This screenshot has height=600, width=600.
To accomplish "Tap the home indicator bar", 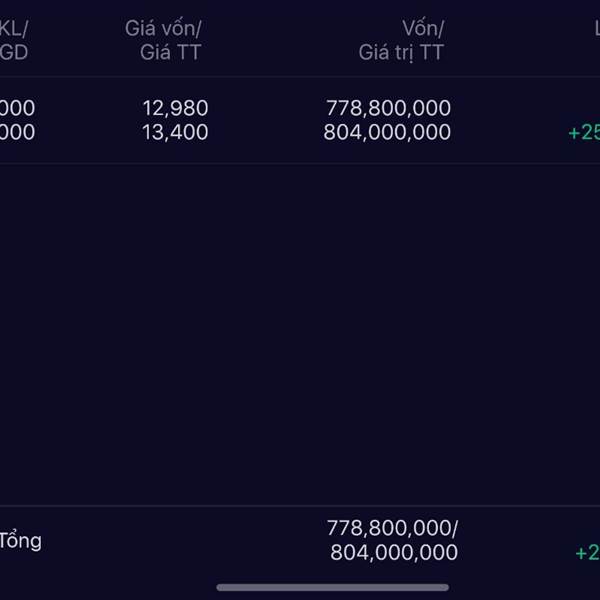I will pyautogui.click(x=332, y=587).
